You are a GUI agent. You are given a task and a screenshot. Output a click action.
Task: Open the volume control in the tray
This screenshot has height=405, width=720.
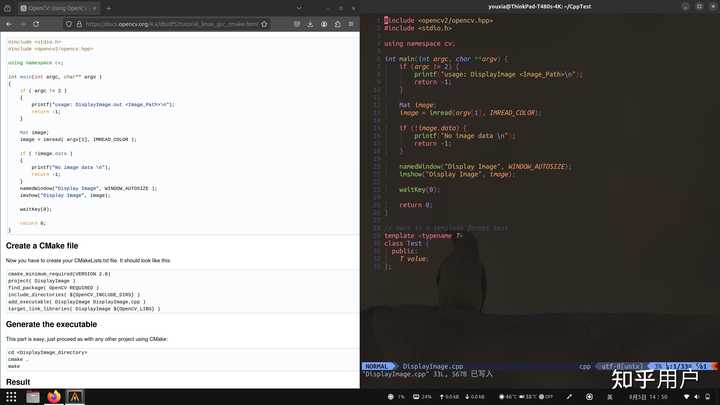pyautogui.click(x=697, y=397)
